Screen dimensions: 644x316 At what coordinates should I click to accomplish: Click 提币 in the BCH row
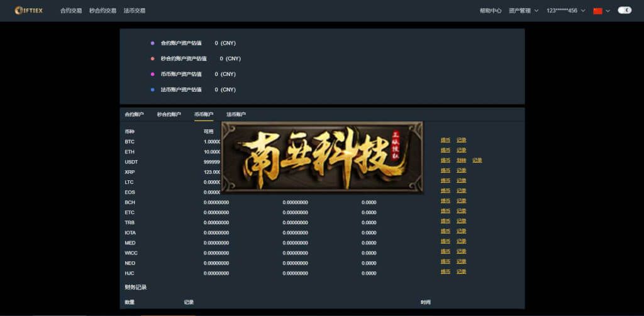445,200
